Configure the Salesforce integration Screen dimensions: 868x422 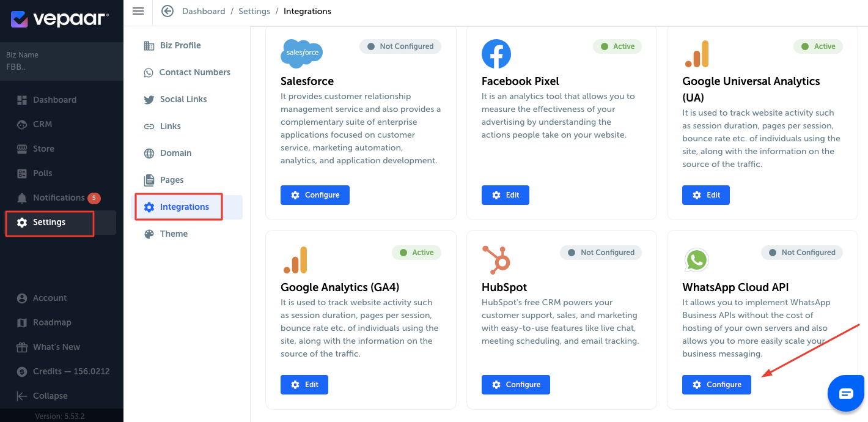tap(315, 195)
